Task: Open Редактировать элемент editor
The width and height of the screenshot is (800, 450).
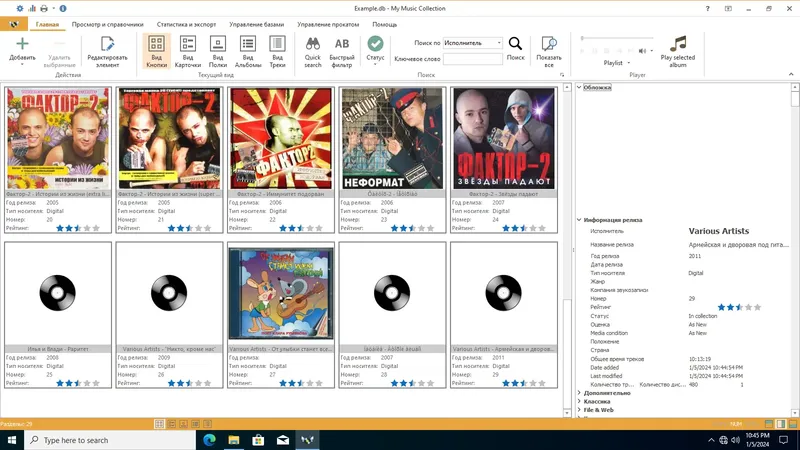Action: pyautogui.click(x=107, y=51)
